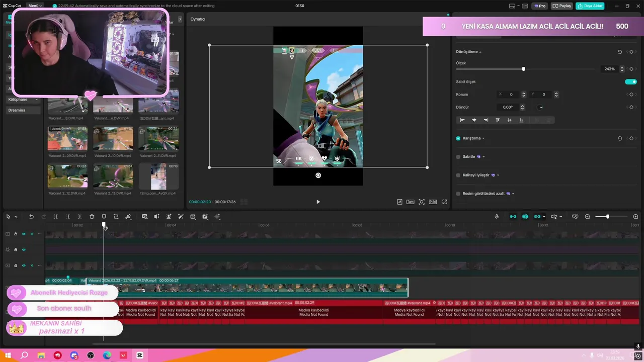
Task: Expand the Kaliteyi iyileştir options arrow
Action: [x=498, y=175]
